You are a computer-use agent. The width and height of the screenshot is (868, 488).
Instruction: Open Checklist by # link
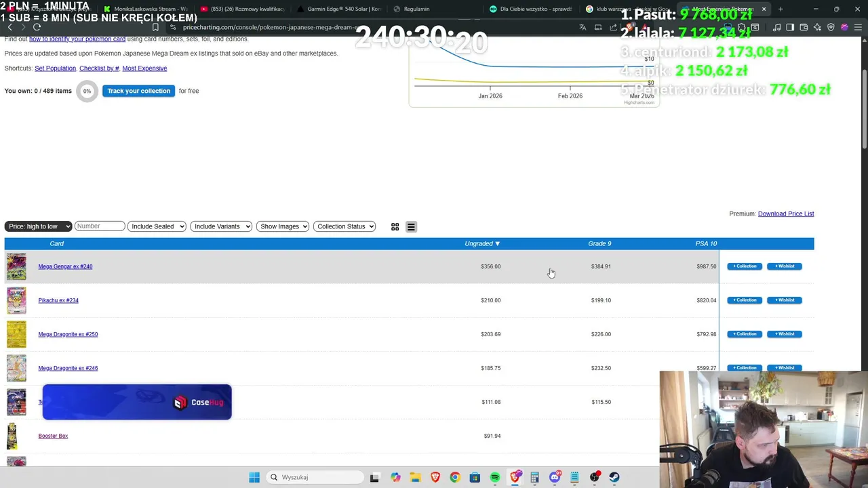[x=99, y=68]
